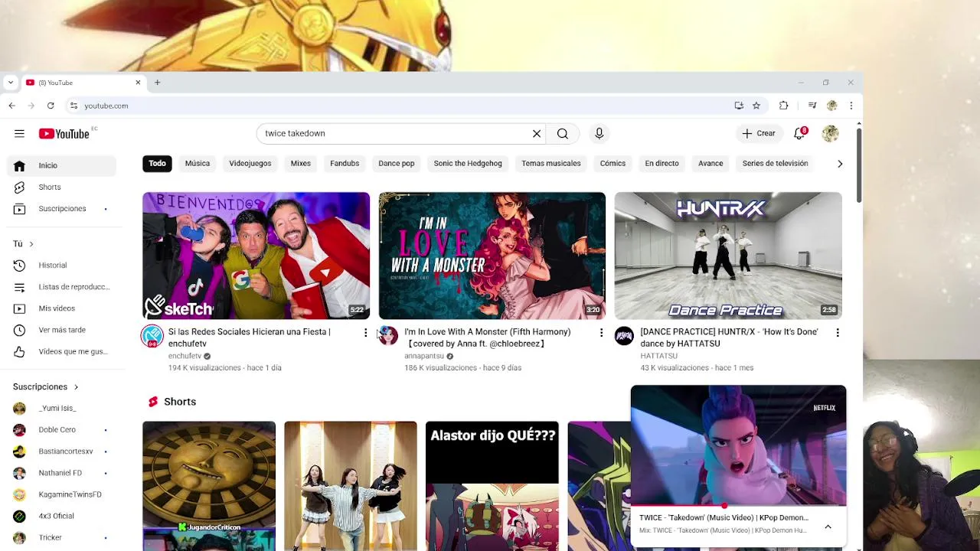The width and height of the screenshot is (980, 551).
Task: Select the Series de televisión chip
Action: coord(775,163)
